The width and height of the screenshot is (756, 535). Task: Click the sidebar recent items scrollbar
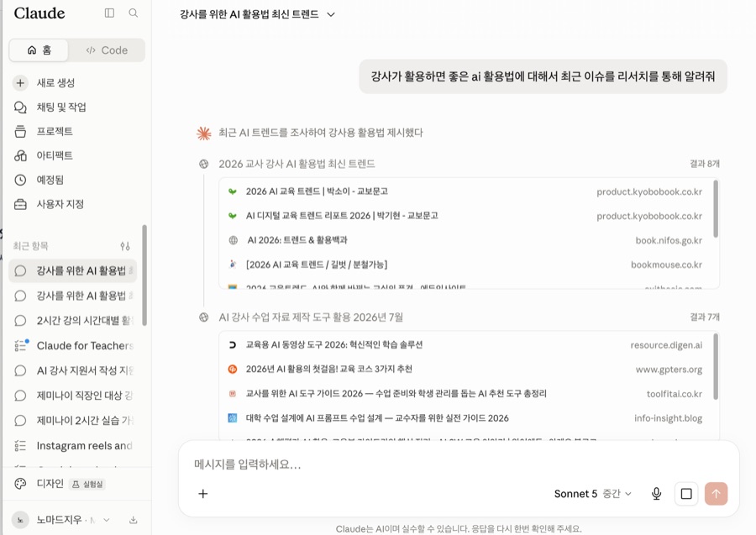tap(144, 275)
